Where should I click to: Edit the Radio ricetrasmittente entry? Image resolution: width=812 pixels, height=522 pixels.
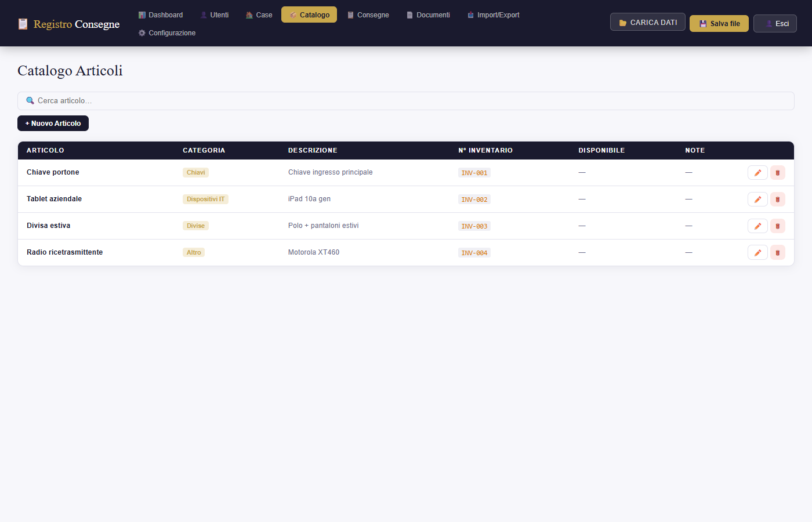coord(757,253)
